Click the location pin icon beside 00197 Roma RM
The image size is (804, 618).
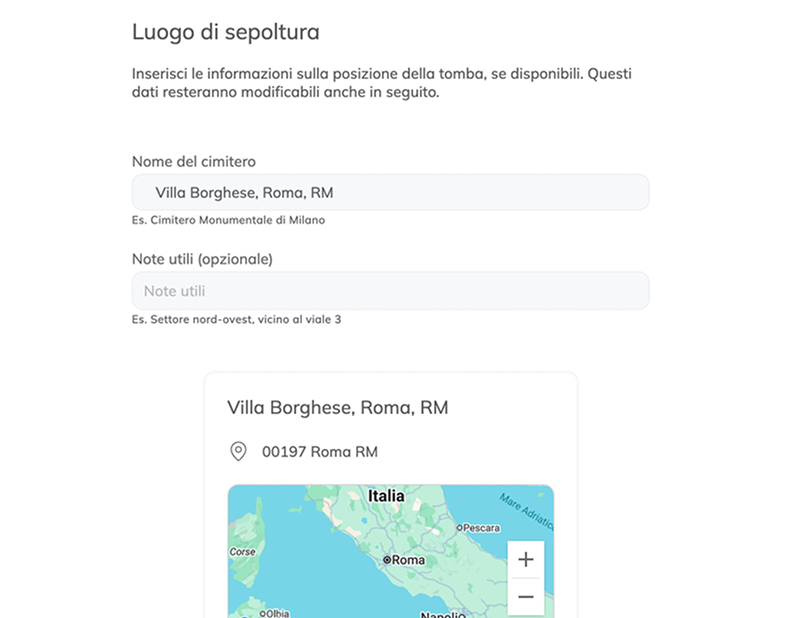tap(236, 451)
